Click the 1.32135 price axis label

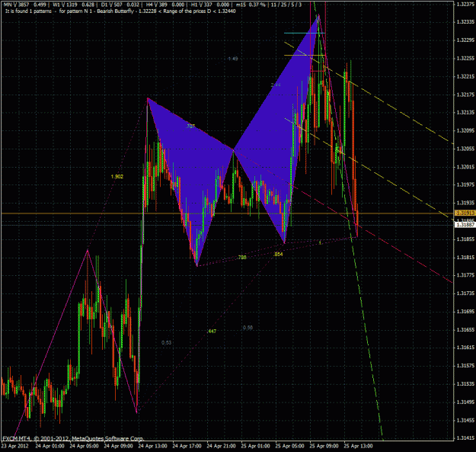[x=465, y=112]
